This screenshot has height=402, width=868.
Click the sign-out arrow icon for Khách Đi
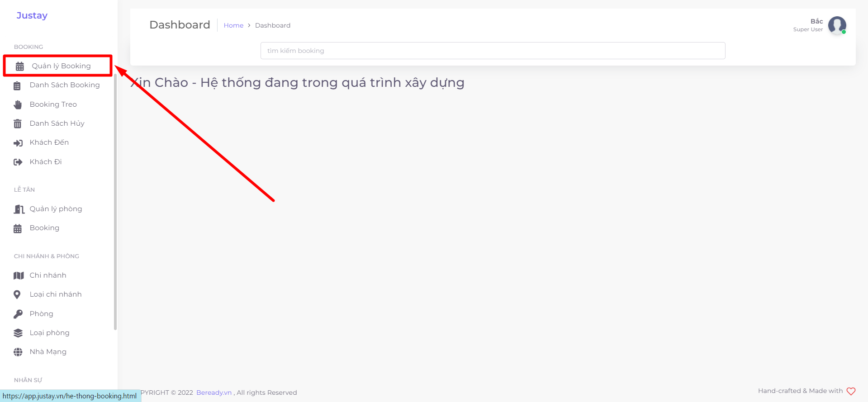(18, 162)
